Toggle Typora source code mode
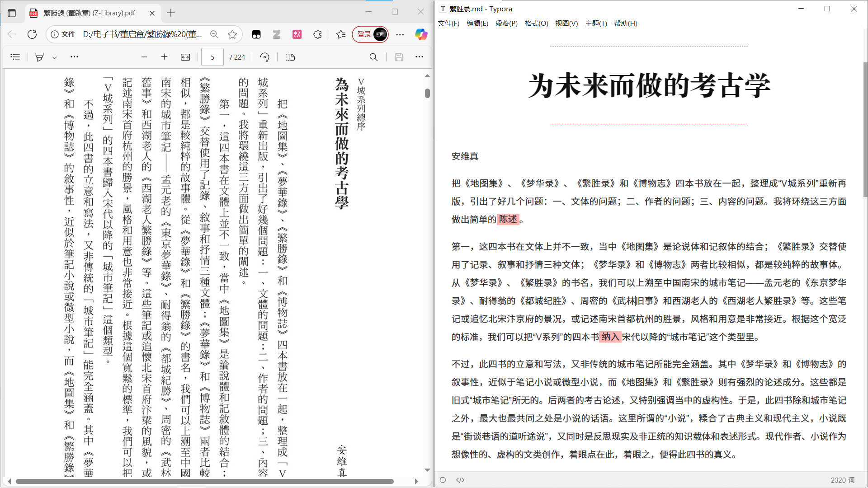The image size is (868, 488). tap(460, 480)
